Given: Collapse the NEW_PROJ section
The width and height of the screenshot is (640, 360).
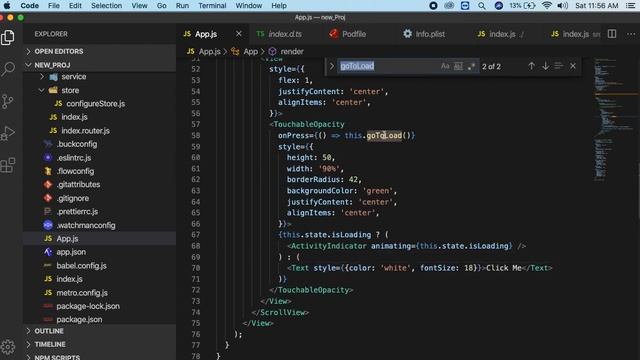Looking at the screenshot, I should (x=99, y=65).
